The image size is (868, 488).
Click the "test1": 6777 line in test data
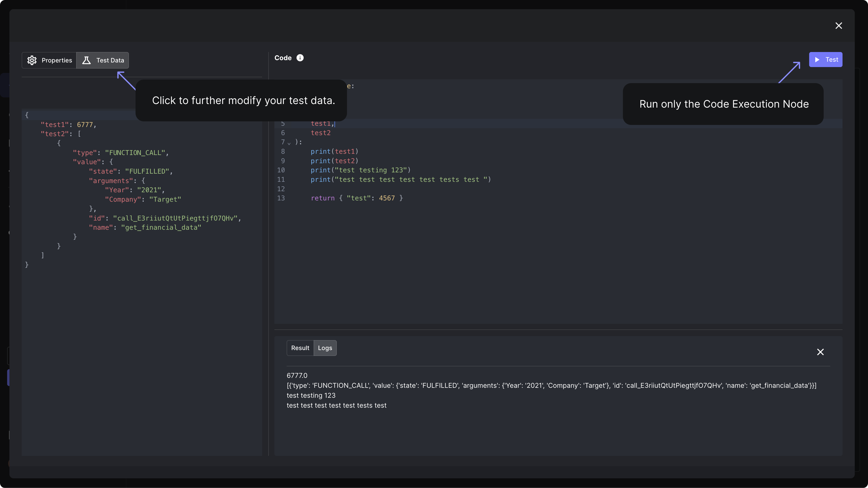tap(68, 124)
